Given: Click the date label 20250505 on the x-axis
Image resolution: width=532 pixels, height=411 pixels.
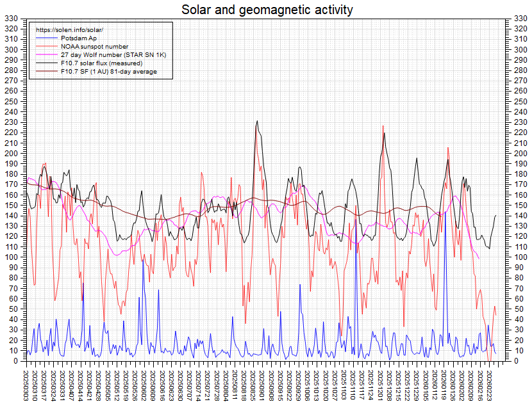Looking at the screenshot, I should click(108, 385).
